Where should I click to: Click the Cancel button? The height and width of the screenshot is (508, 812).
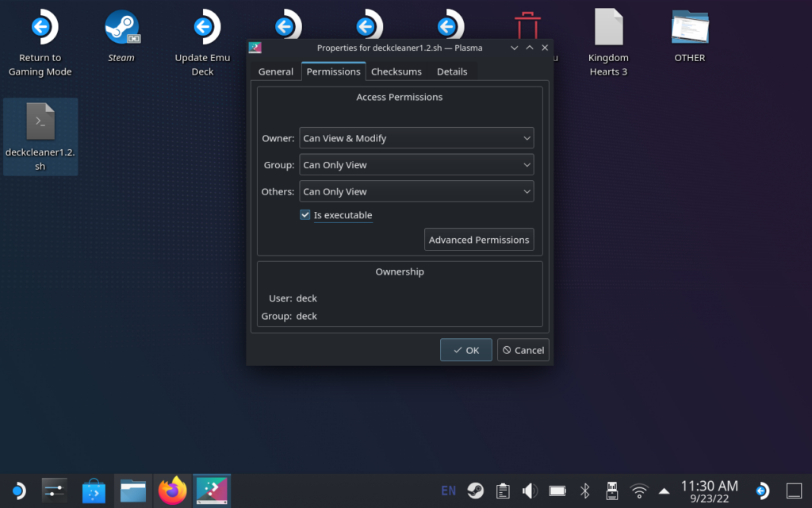tap(523, 350)
